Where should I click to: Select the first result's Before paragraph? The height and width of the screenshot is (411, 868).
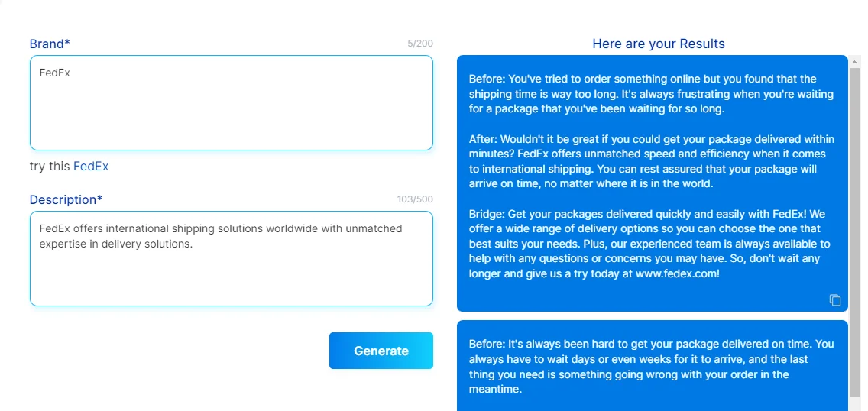(x=651, y=94)
